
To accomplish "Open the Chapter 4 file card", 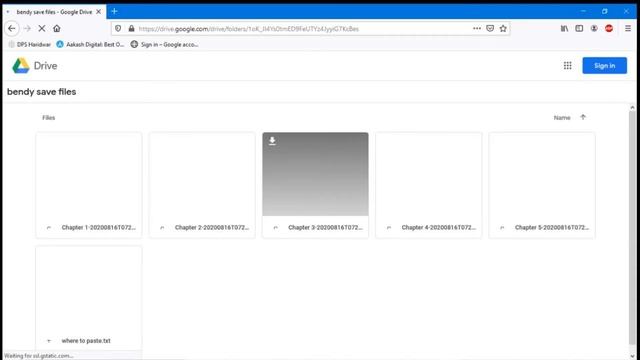I will click(x=429, y=185).
